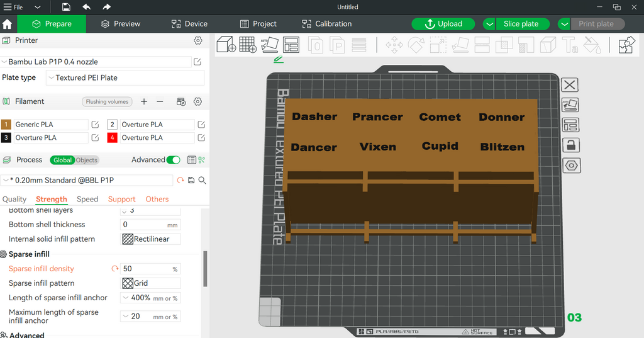Open the Assembly view puzzle icon
The image size is (644, 338).
[627, 45]
